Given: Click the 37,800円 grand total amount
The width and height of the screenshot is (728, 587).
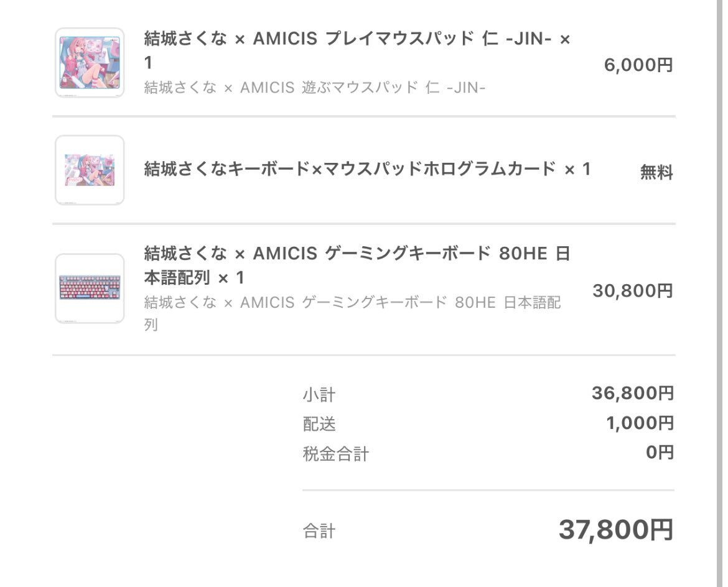Looking at the screenshot, I should point(616,529).
